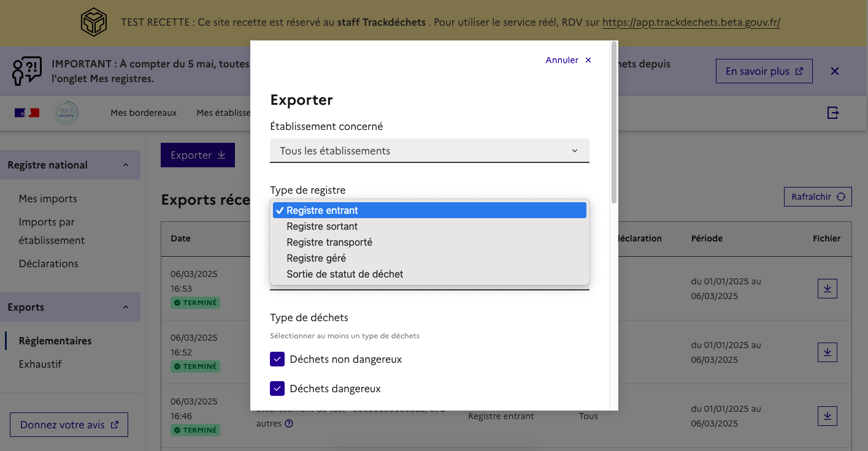Click Annuler to close the modal
Screen dimensions: 868x451
click(x=568, y=60)
